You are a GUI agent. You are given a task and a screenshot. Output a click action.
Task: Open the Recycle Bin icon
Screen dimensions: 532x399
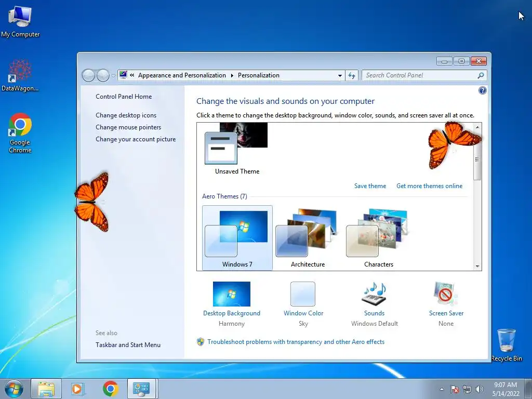click(506, 345)
